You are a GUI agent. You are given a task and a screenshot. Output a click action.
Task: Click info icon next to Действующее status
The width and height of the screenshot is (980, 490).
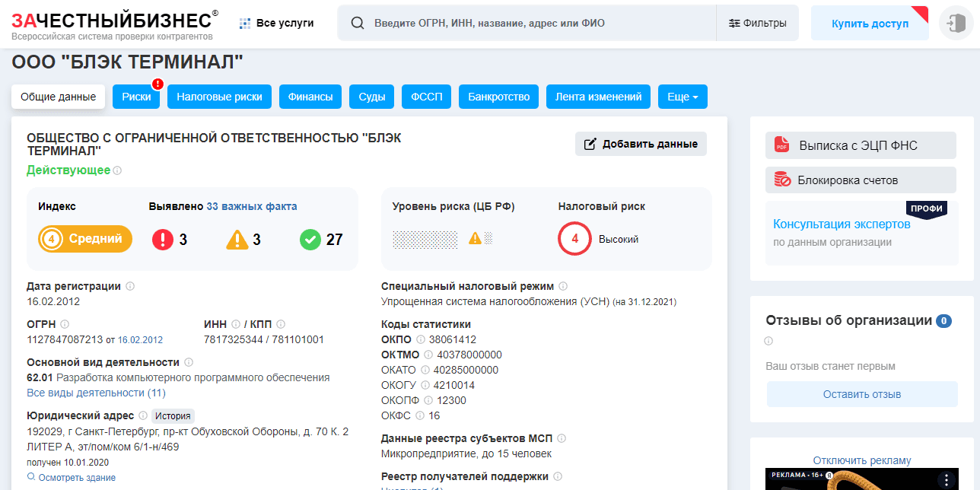[x=117, y=170]
